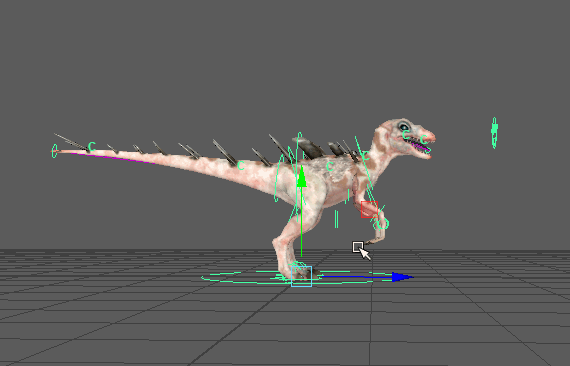Select the red square forearm control
The width and height of the screenshot is (570, 366).
[369, 209]
